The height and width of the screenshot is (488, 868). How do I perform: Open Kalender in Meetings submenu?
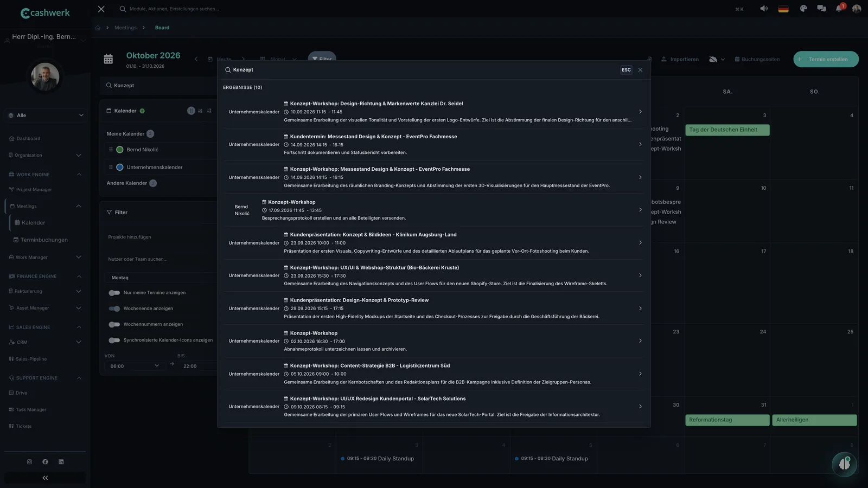click(x=34, y=223)
